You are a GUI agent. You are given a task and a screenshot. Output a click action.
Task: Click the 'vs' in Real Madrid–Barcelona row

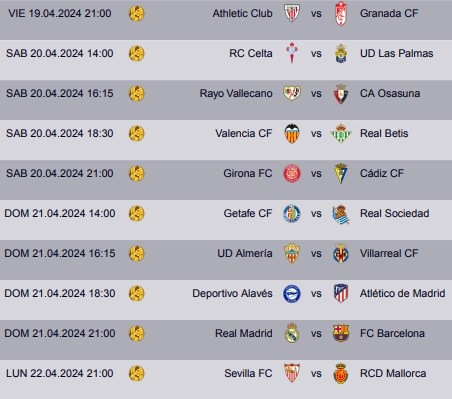tap(316, 334)
